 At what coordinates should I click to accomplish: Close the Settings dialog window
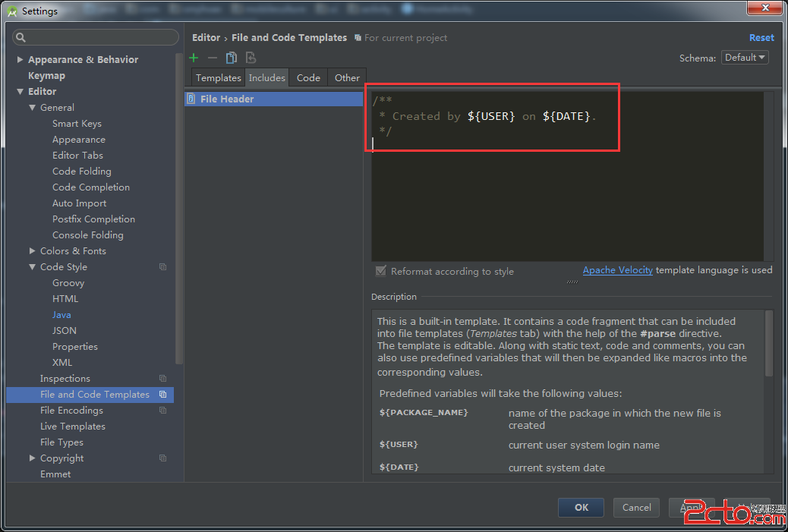(x=765, y=8)
